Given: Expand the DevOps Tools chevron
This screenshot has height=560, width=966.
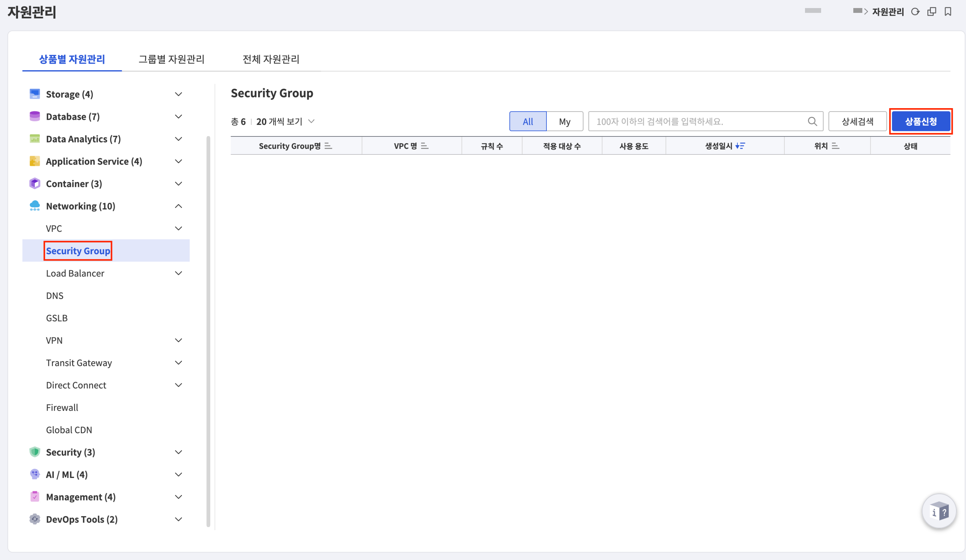Looking at the screenshot, I should coord(178,519).
